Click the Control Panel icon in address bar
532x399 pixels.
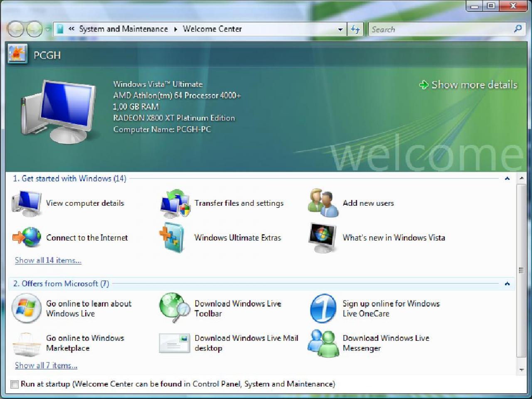tap(60, 29)
